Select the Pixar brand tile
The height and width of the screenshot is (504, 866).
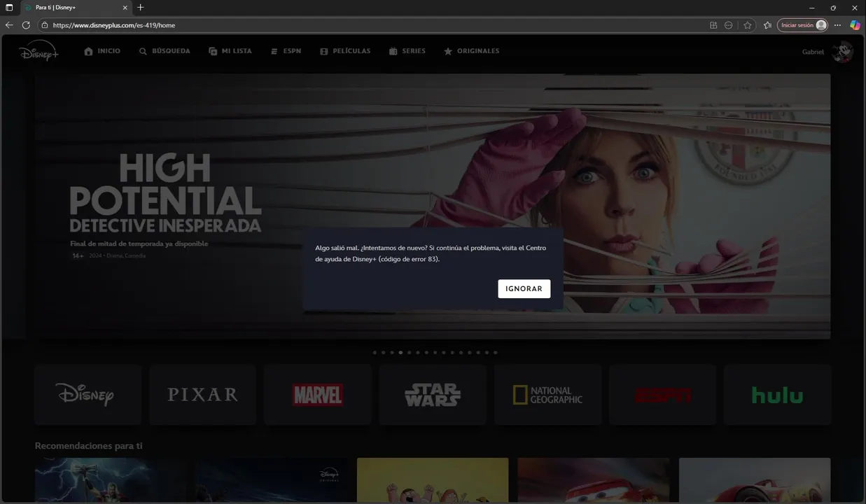pos(202,394)
